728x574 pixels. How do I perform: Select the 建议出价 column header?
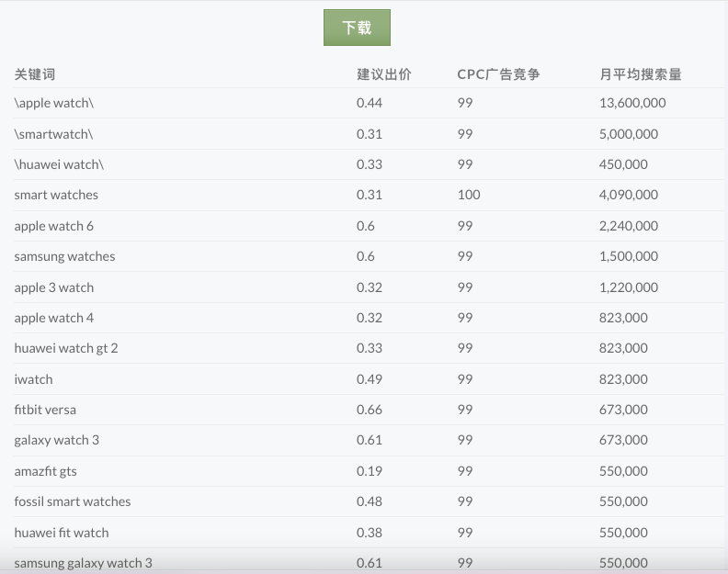pyautogui.click(x=384, y=74)
